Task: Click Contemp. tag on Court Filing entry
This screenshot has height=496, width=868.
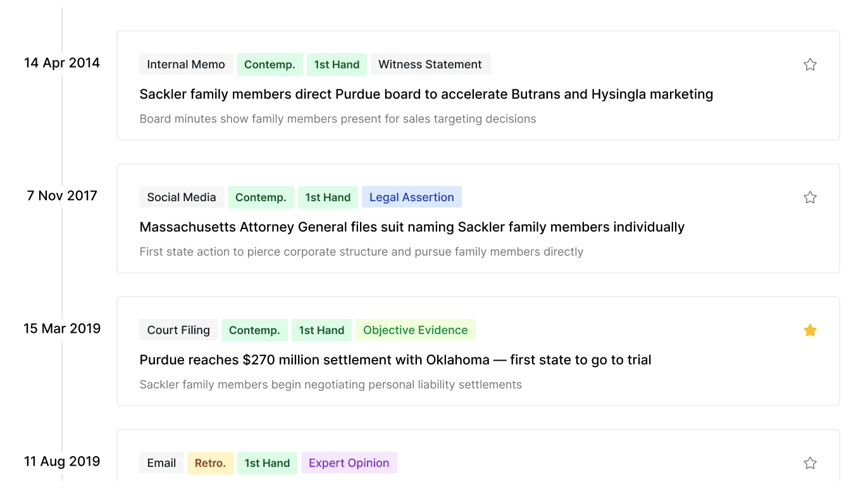Action: point(254,330)
